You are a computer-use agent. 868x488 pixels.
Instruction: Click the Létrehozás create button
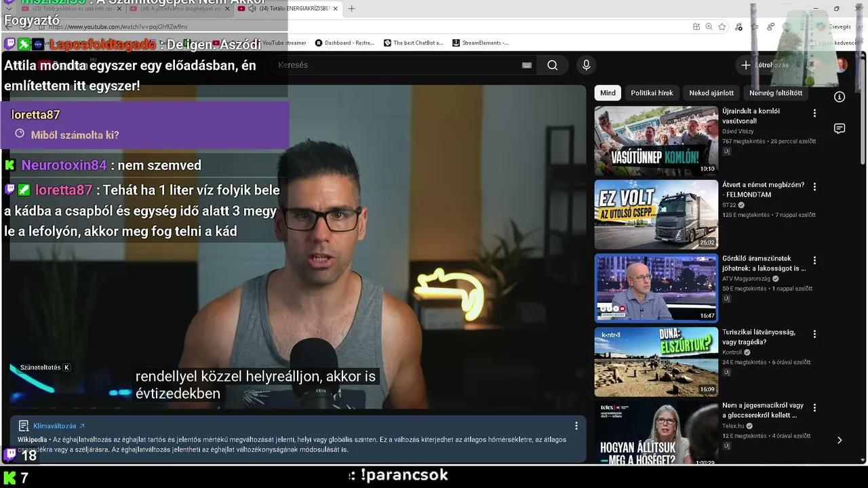click(765, 65)
